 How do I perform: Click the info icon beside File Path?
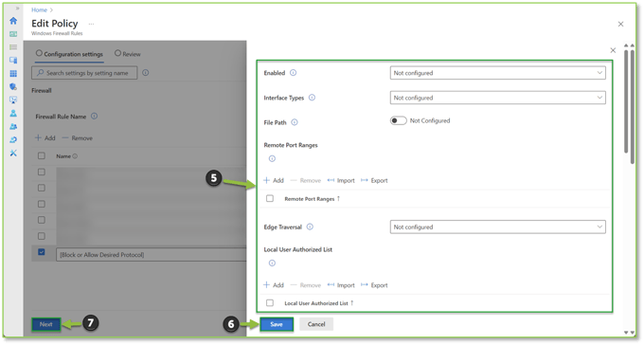pyautogui.click(x=295, y=122)
